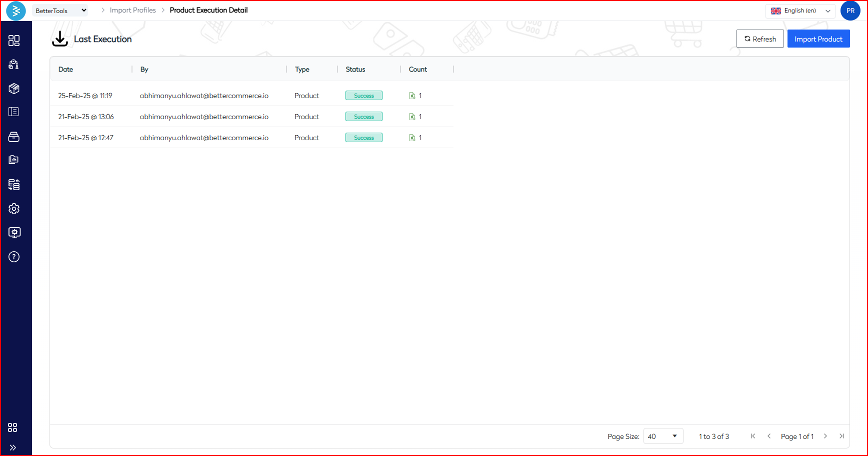The height and width of the screenshot is (456, 868).
Task: Go to Import Profiles breadcrumb
Action: [132, 10]
